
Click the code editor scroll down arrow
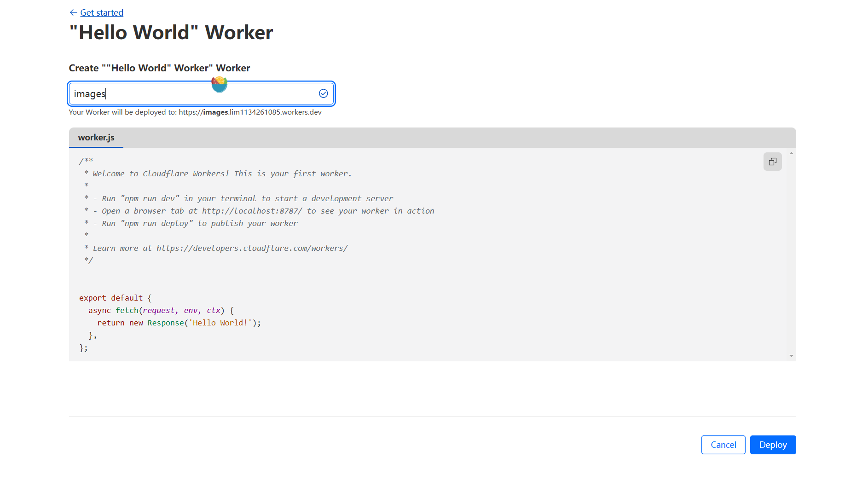pyautogui.click(x=791, y=356)
